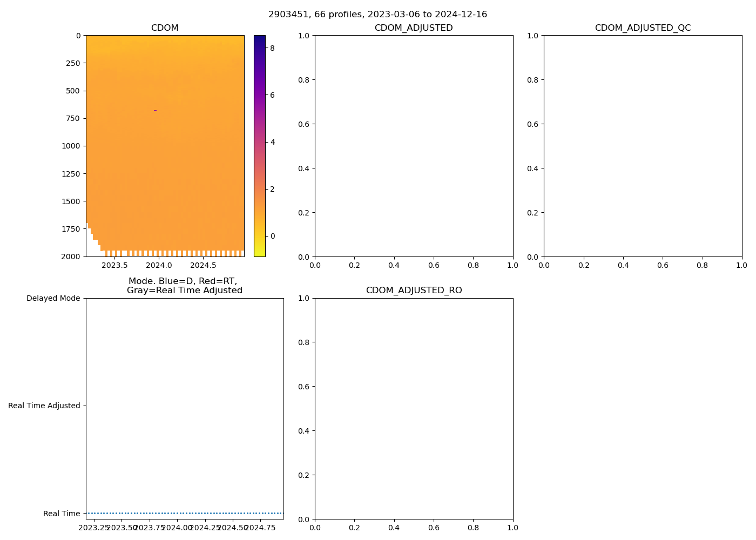Click the CDOM_ADJUSTED plot title
Screen dimensions: 756x540
click(x=414, y=28)
